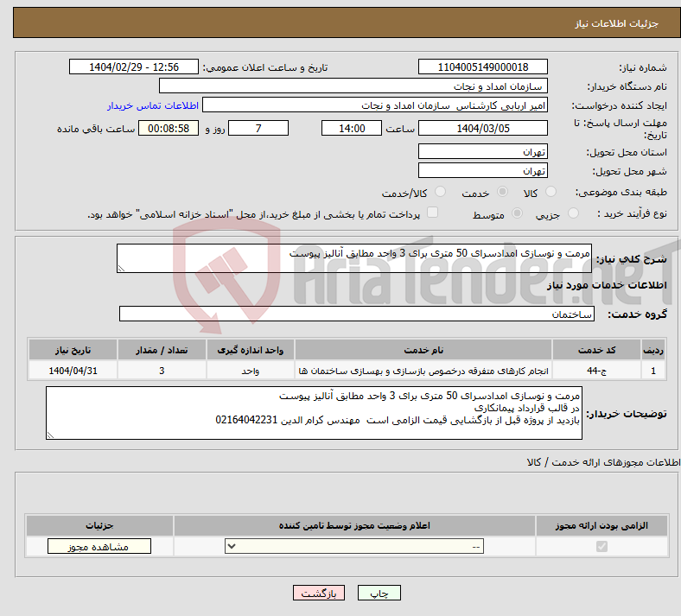681x616 pixels.
Task: Click the بازگشت back button
Action: [x=319, y=593]
